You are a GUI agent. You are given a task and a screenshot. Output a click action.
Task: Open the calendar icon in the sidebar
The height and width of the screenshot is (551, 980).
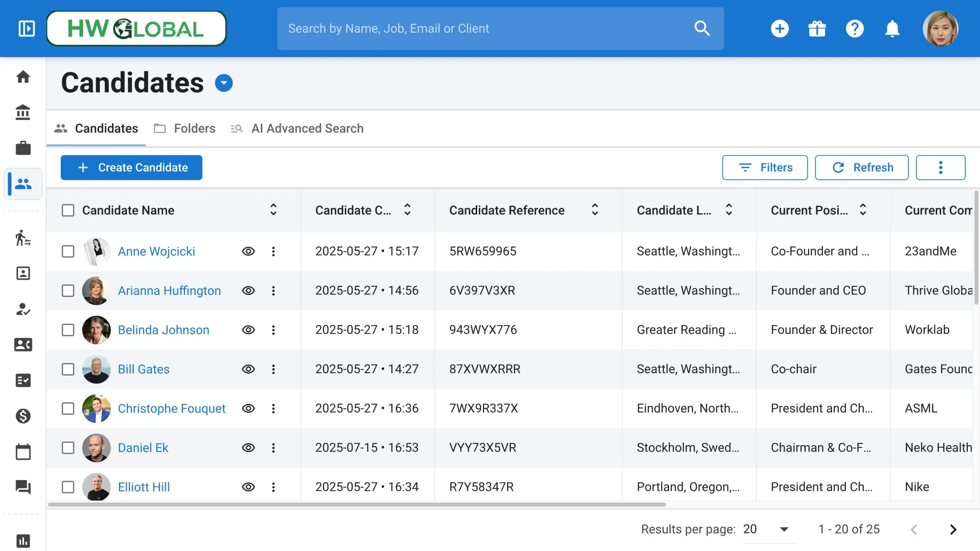click(x=23, y=451)
